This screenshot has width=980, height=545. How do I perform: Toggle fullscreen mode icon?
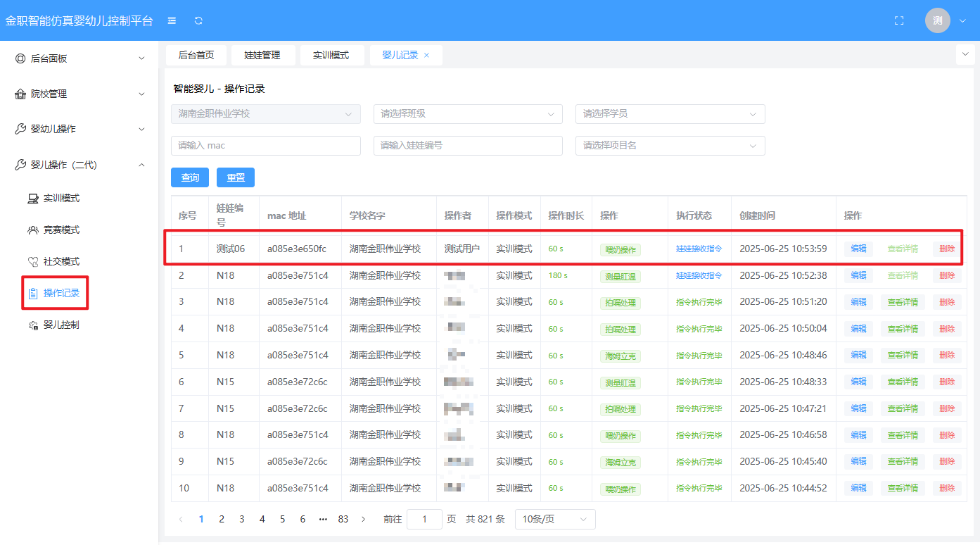898,21
